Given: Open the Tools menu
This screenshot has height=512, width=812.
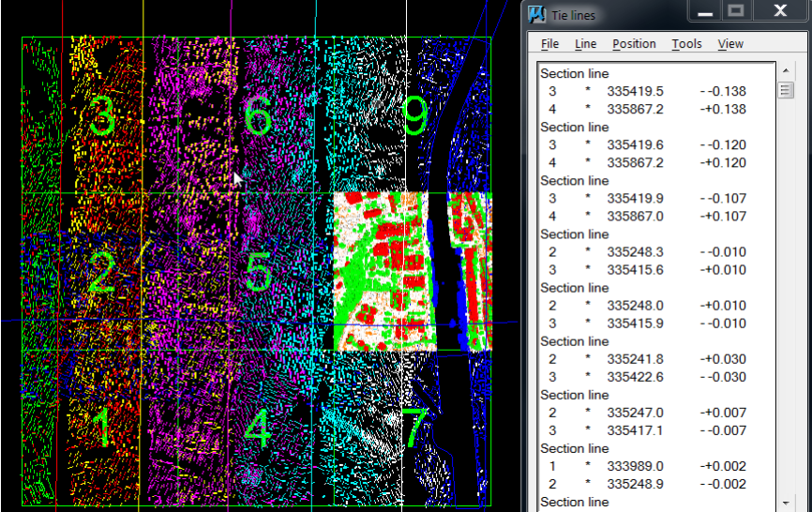Looking at the screenshot, I should tap(686, 44).
